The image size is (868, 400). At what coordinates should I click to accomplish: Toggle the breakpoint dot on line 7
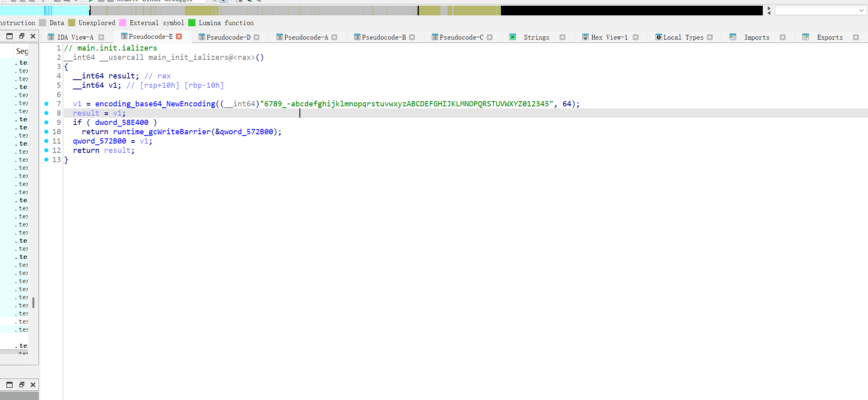point(47,104)
